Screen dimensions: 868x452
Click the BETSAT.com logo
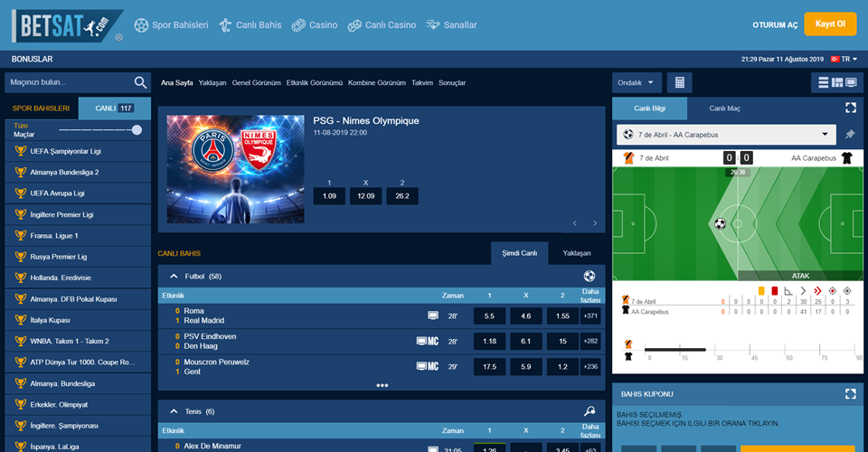67,25
